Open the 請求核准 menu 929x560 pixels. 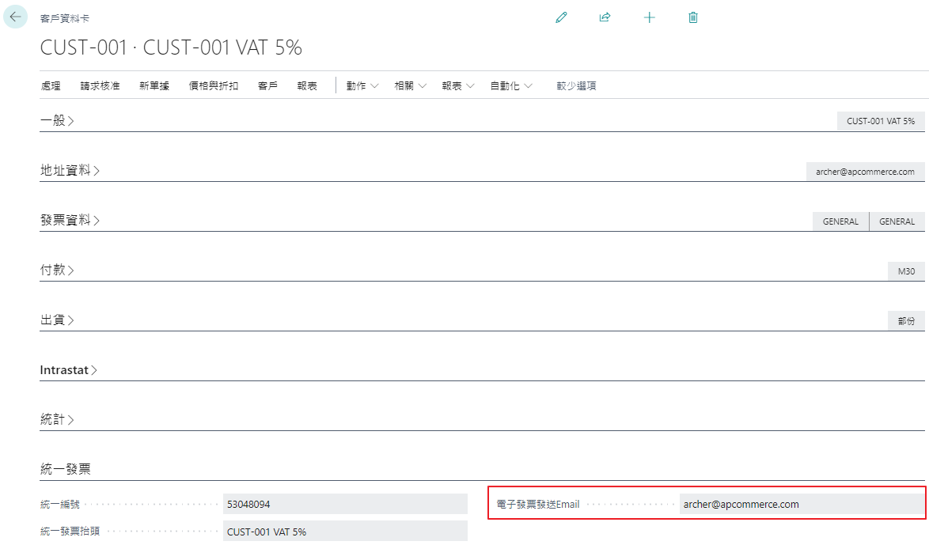[x=100, y=86]
